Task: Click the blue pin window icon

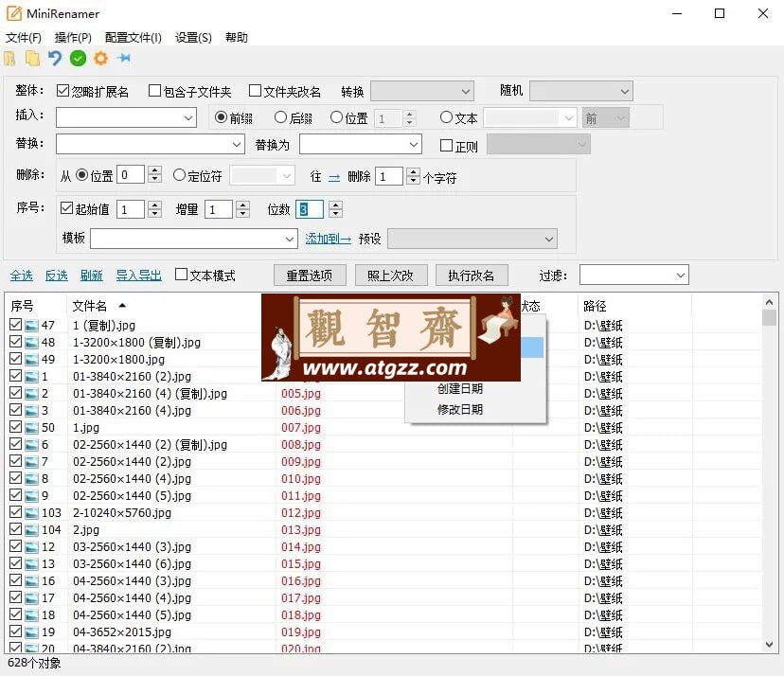Action: (x=123, y=58)
